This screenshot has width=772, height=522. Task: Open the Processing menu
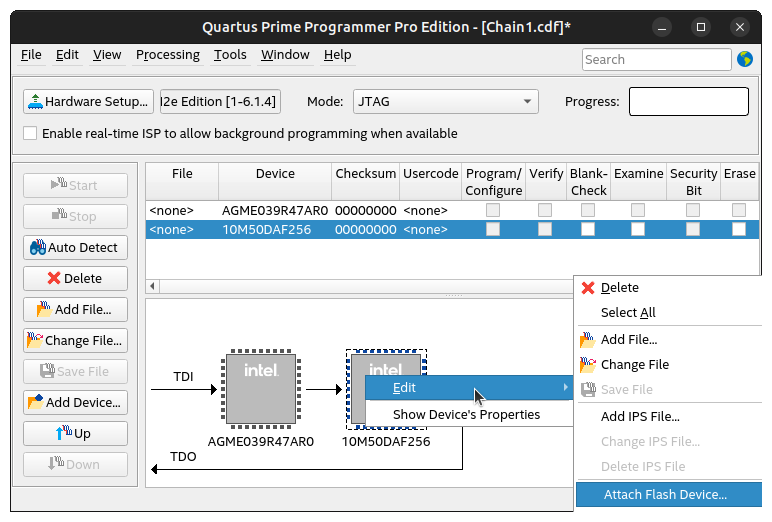[x=167, y=55]
